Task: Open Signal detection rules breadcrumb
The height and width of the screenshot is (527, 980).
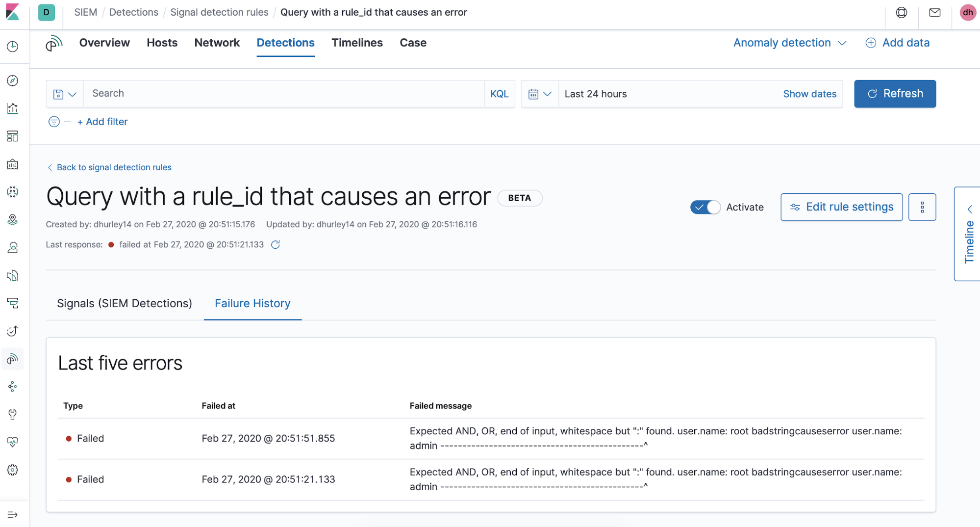Action: (x=219, y=12)
